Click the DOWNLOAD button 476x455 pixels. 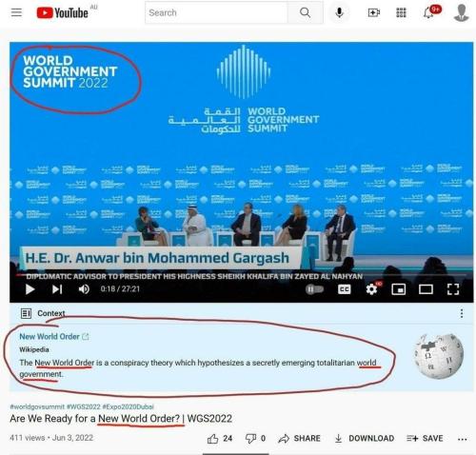pos(365,439)
